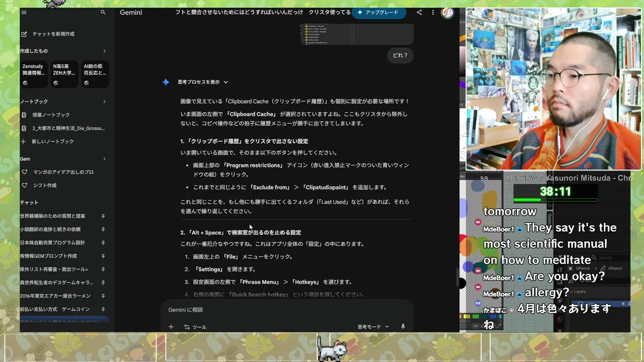Start a new chat with チャットを新規作成

pyautogui.click(x=48, y=34)
